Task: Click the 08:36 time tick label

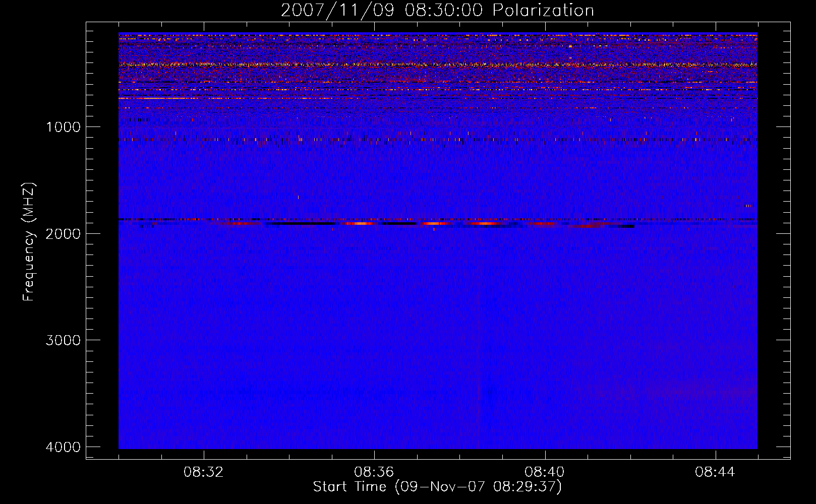Action: (374, 472)
